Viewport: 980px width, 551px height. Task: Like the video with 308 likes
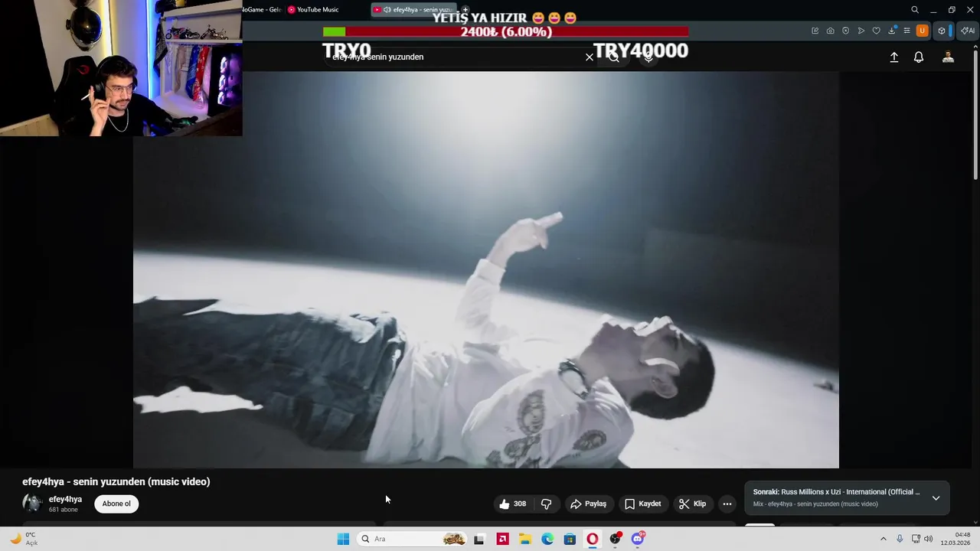[513, 504]
